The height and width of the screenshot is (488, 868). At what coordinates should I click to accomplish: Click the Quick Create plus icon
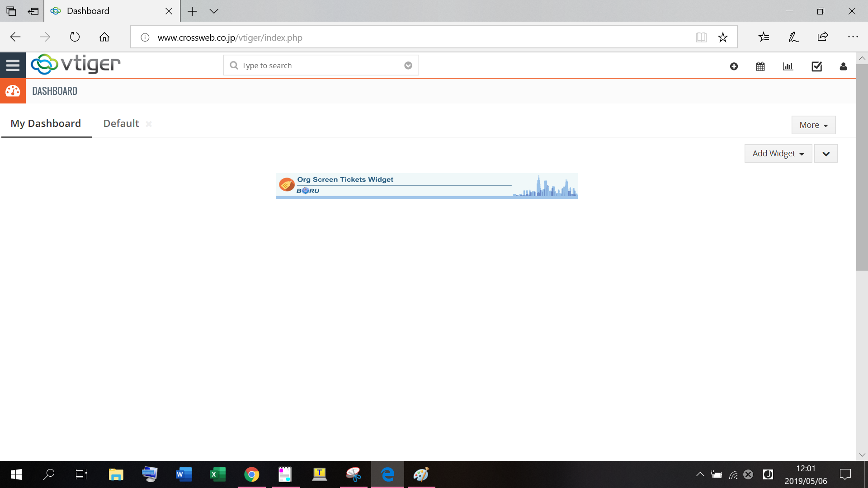pyautogui.click(x=734, y=66)
